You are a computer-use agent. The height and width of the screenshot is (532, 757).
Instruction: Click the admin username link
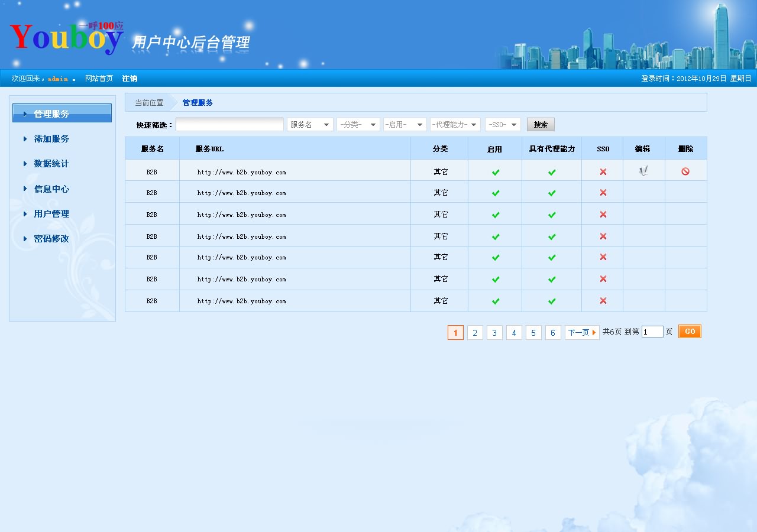click(58, 79)
